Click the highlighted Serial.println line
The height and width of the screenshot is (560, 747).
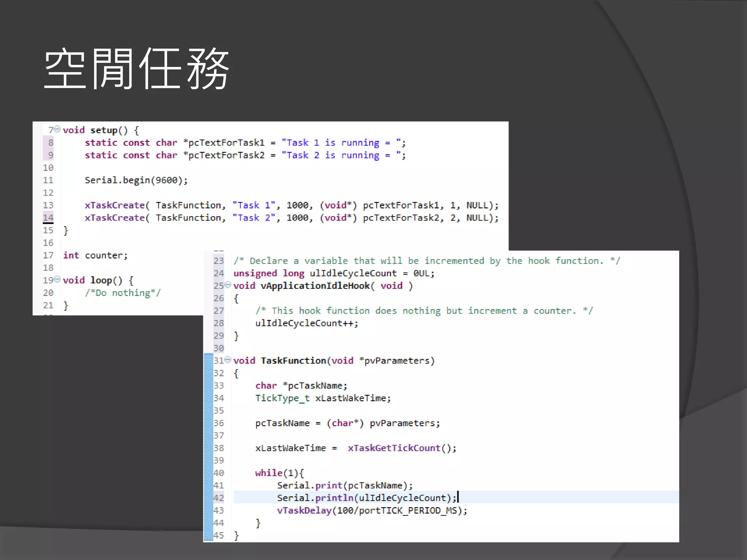pos(366,498)
